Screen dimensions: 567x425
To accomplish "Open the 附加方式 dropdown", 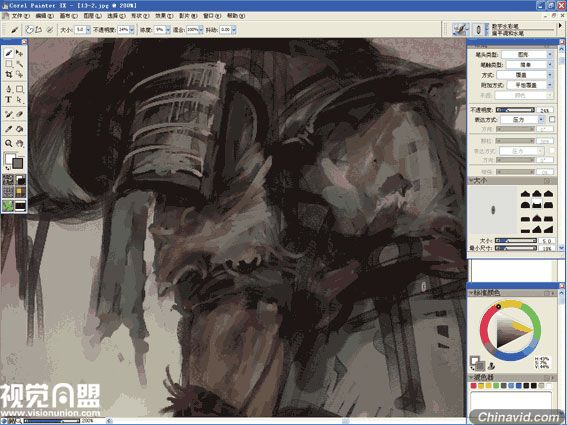I will click(x=530, y=85).
